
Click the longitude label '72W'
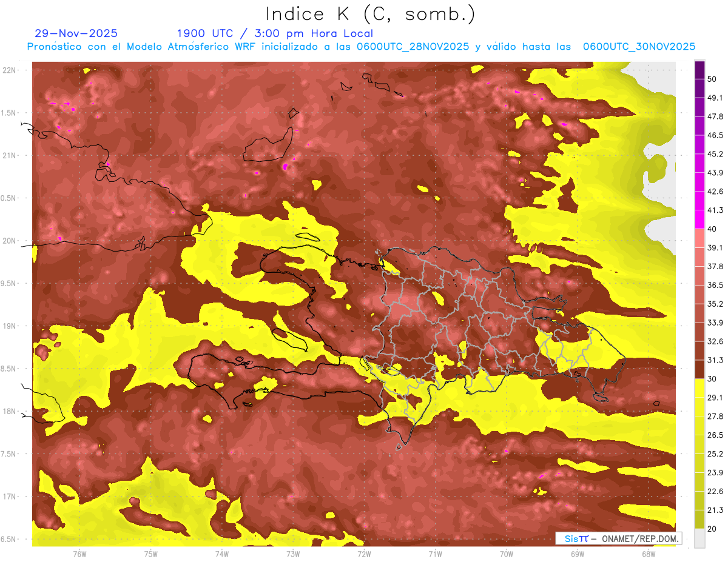(364, 554)
